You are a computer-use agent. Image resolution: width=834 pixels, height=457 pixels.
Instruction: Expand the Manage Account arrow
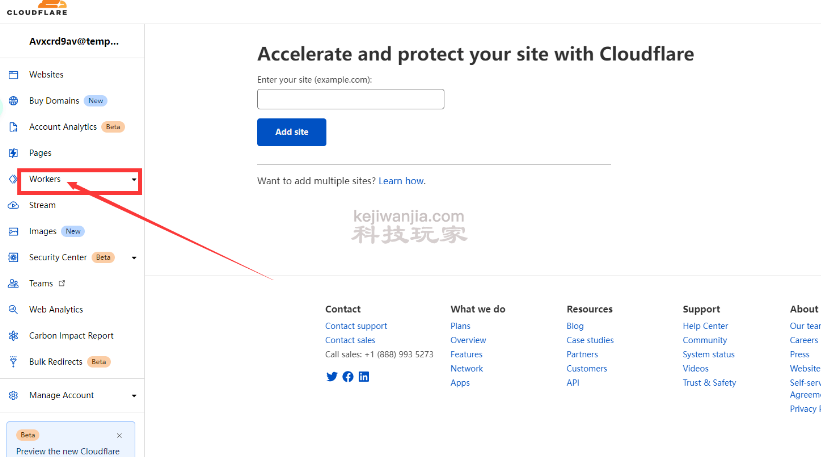tap(134, 396)
